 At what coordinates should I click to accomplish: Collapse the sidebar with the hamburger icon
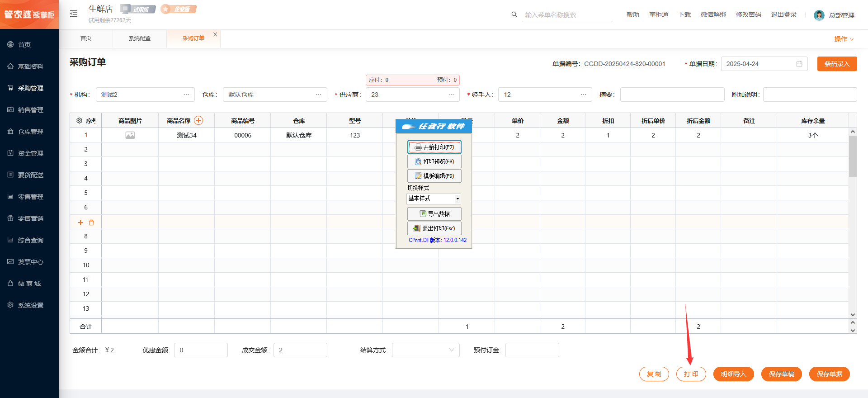pyautogui.click(x=74, y=14)
